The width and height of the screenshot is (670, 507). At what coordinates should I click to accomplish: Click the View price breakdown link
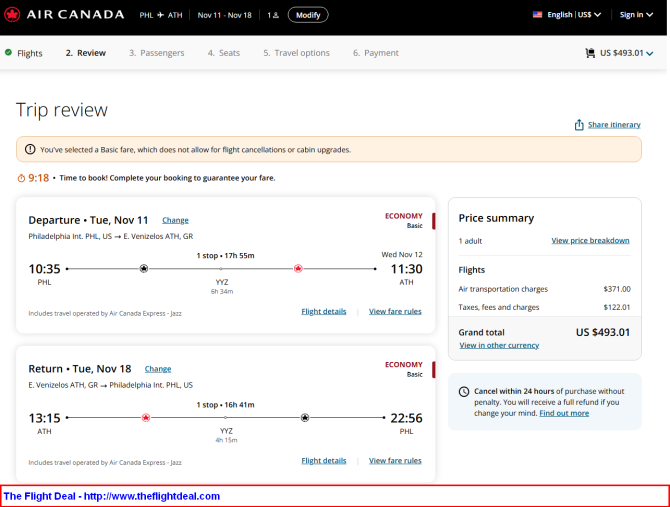(590, 240)
